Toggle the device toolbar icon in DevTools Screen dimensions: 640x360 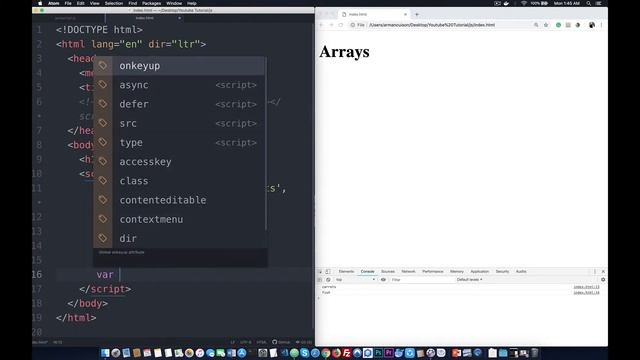(328, 271)
